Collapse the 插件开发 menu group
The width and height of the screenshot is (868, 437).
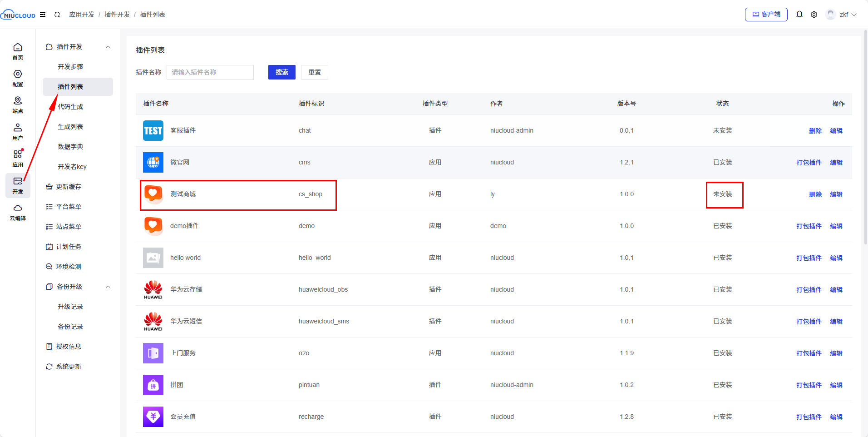click(108, 47)
